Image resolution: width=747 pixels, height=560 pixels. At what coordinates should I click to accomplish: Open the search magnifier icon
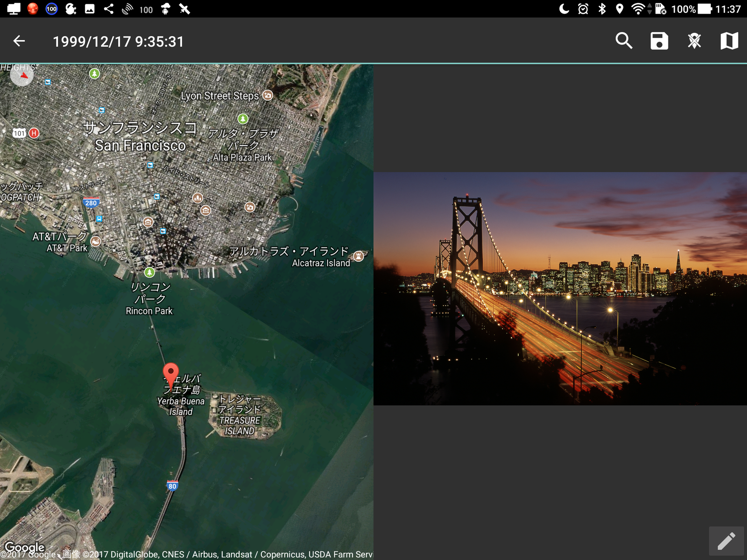624,41
